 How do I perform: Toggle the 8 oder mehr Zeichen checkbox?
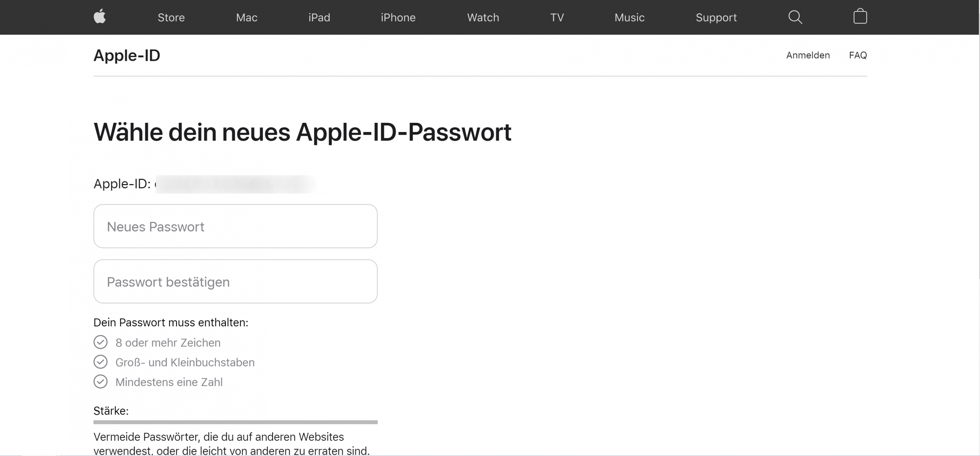pos(100,342)
